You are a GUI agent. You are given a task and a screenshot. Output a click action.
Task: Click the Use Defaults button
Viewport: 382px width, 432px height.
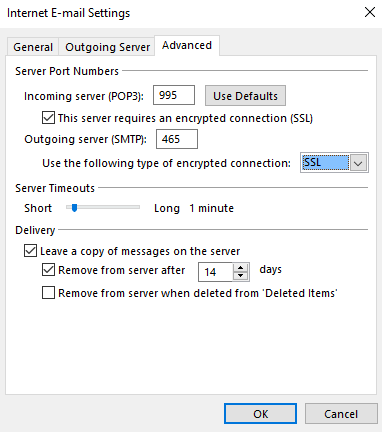(245, 96)
